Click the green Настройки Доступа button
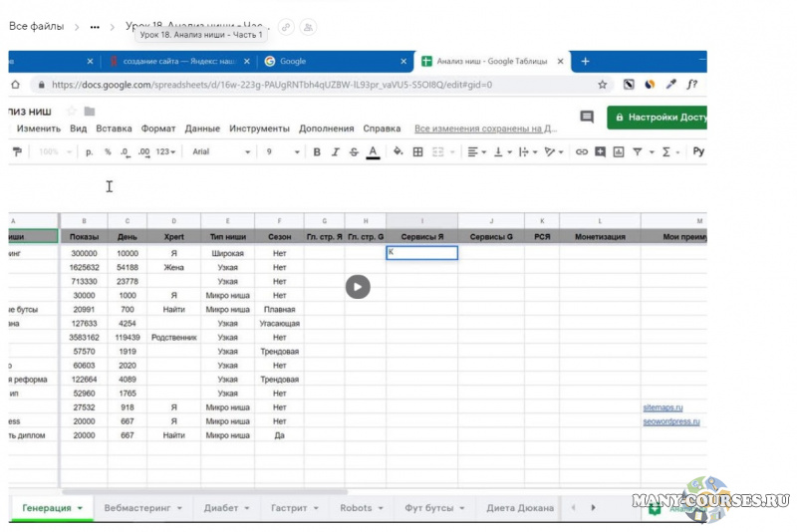This screenshot has height=532, width=797. (x=658, y=117)
